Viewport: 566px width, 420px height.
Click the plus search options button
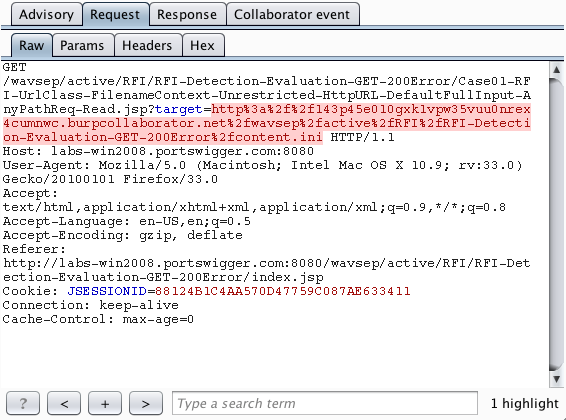tap(105, 403)
